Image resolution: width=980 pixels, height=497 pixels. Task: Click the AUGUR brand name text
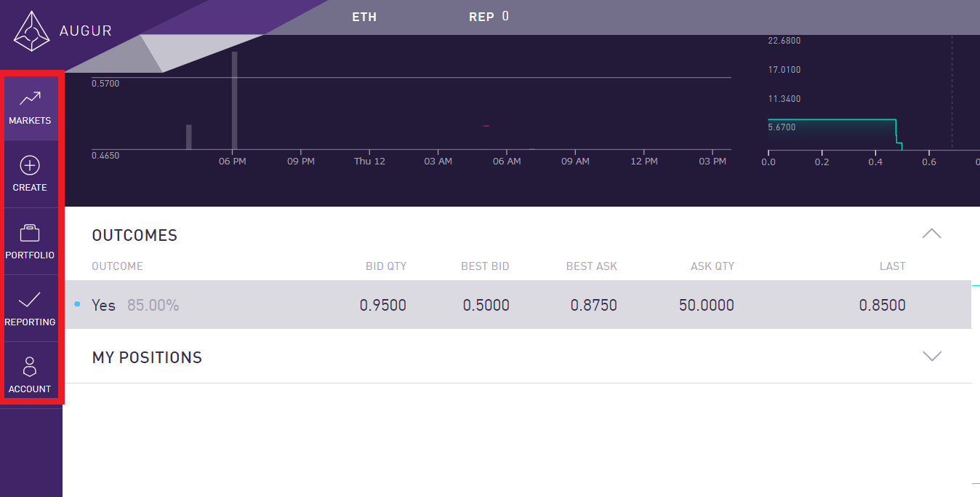point(85,31)
